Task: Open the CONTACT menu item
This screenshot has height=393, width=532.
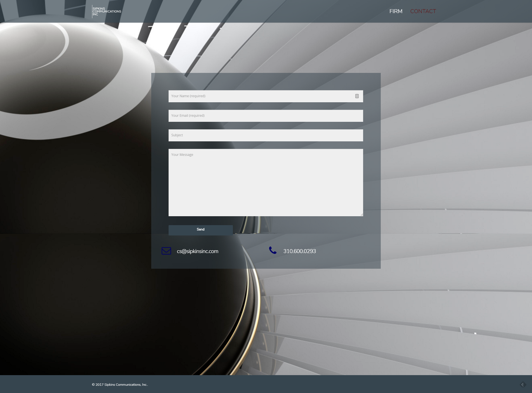Action: (423, 11)
